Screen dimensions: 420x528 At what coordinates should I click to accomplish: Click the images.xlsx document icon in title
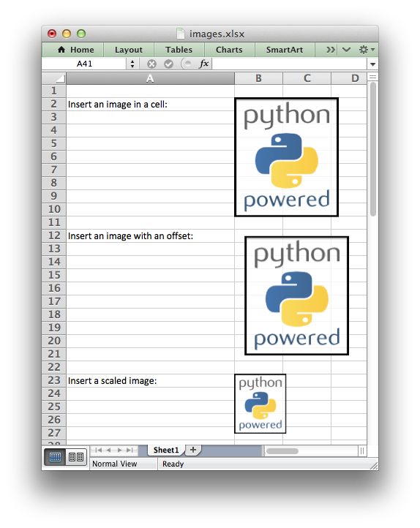181,34
